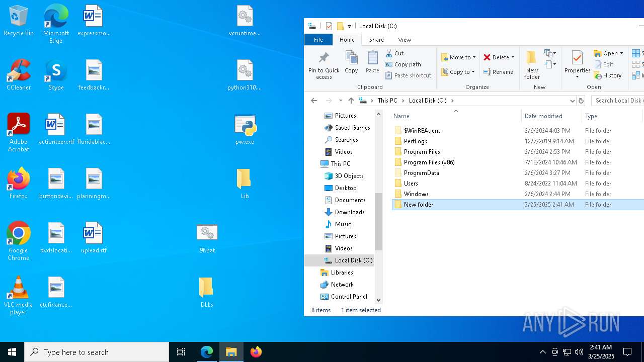
Task: Navigate back in File Explorer
Action: [314, 101]
